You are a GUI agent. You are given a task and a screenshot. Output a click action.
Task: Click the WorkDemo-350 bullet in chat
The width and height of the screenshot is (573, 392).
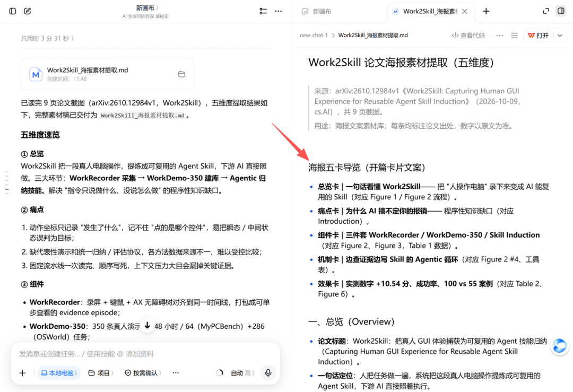[x=147, y=332]
